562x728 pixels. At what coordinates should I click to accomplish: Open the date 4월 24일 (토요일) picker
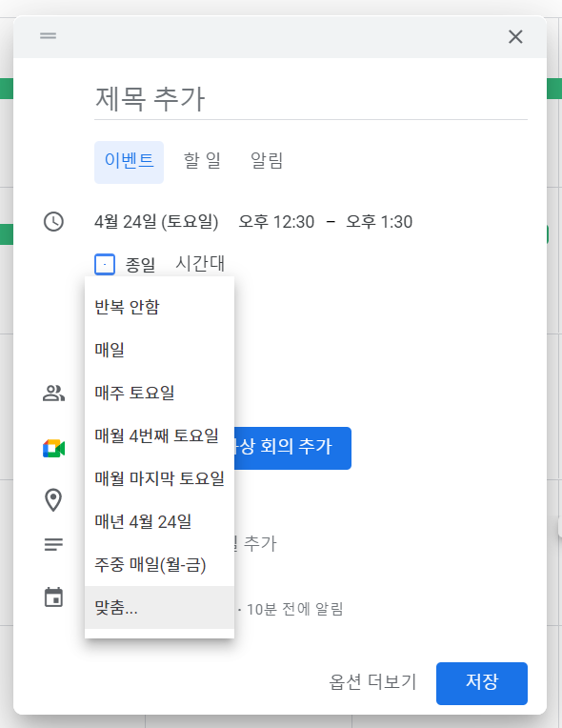coord(156,222)
